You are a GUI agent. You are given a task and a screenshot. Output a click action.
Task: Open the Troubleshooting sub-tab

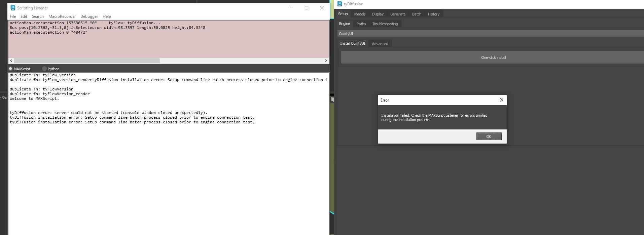385,24
